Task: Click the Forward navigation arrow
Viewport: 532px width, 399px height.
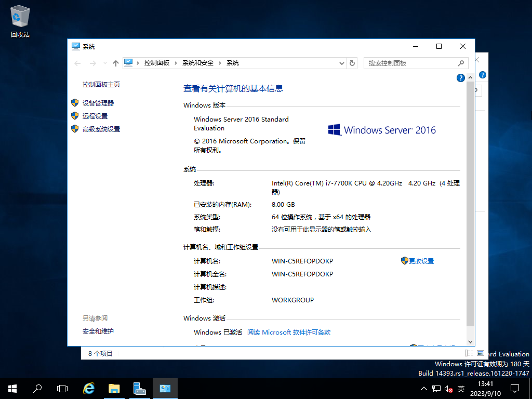Action: [92, 63]
